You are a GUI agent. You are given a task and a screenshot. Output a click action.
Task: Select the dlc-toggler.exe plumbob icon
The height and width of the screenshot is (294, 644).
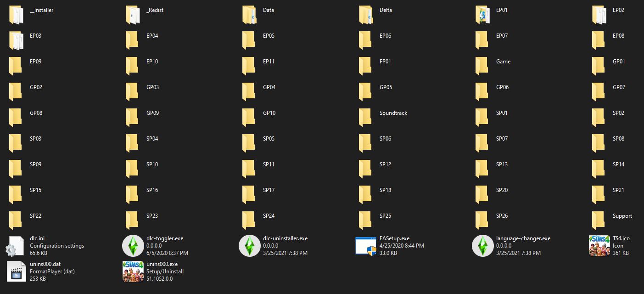tap(133, 246)
